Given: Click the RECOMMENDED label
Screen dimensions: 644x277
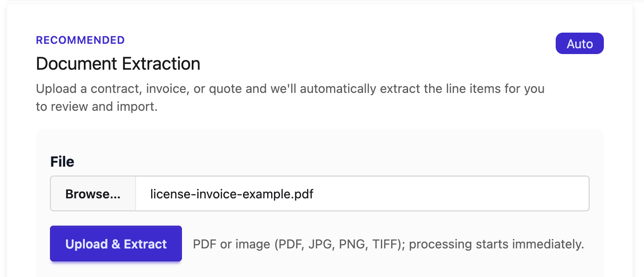Looking at the screenshot, I should (x=80, y=40).
